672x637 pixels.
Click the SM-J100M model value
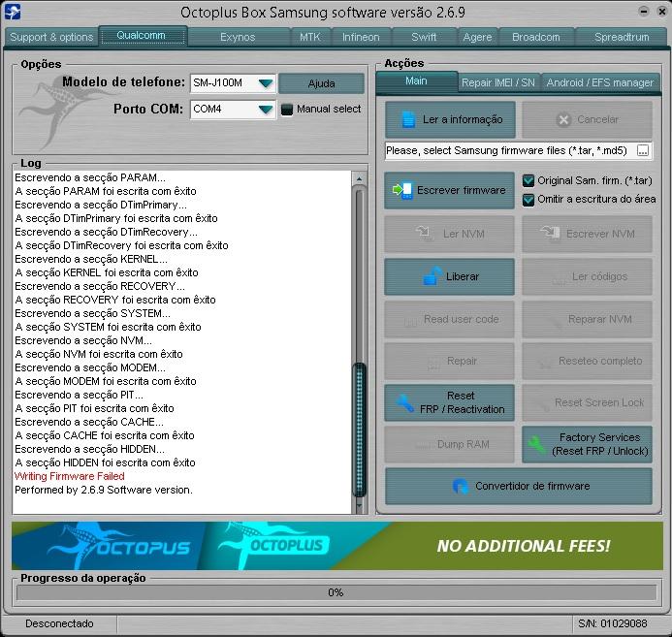tap(218, 83)
